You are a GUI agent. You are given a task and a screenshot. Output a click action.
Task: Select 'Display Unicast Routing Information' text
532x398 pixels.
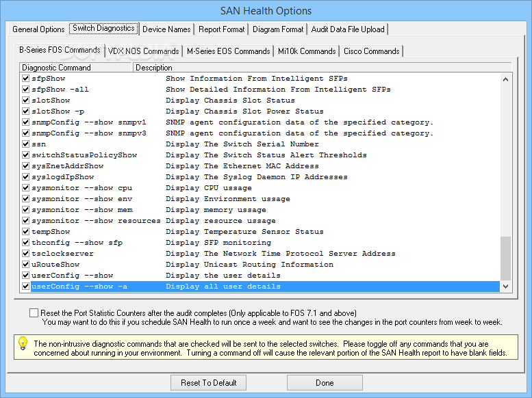[249, 265]
